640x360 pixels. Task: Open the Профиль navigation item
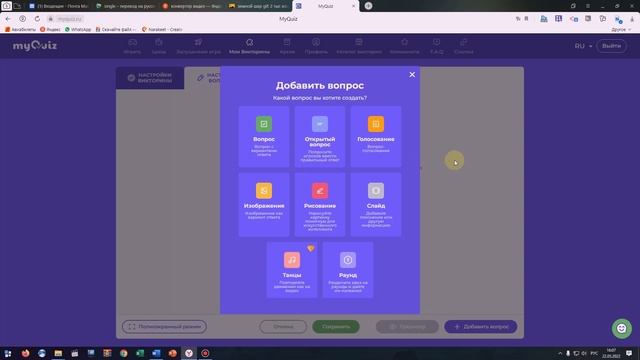click(x=316, y=46)
